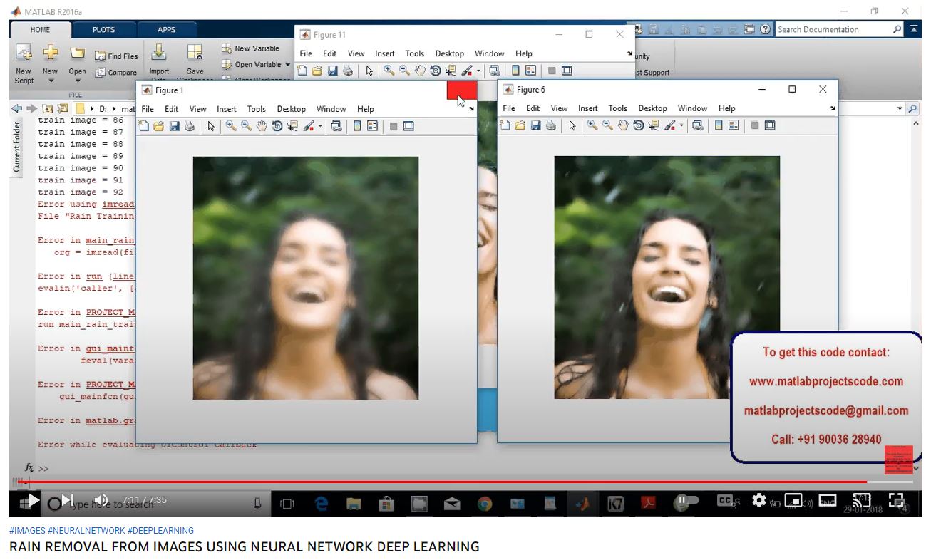931x560 pixels.
Task: Click Rotate 3D icon in Figure 1
Action: (277, 126)
